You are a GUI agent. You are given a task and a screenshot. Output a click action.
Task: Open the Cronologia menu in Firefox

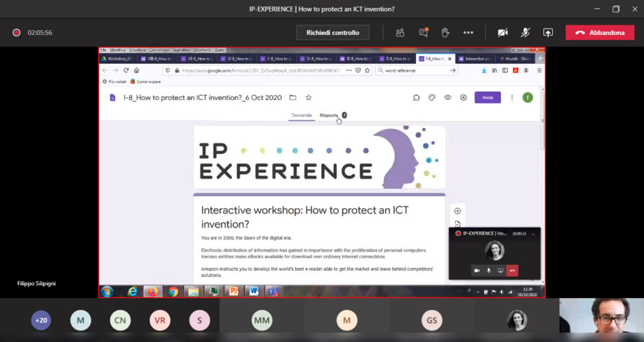click(x=159, y=50)
